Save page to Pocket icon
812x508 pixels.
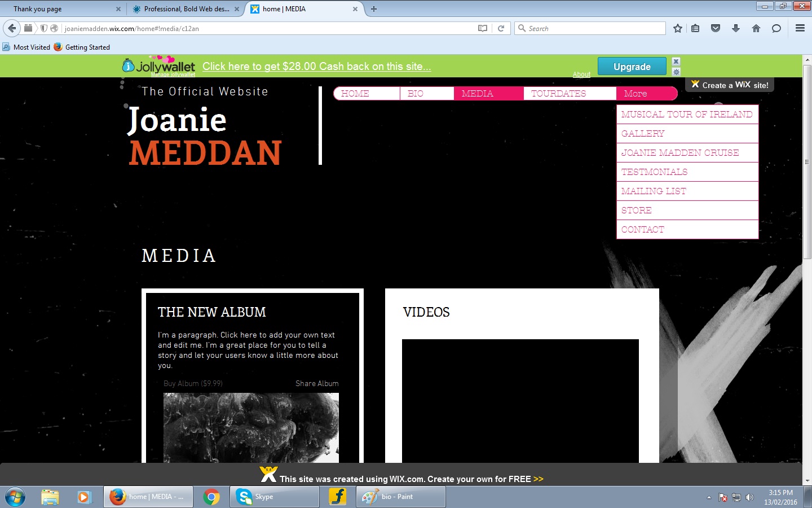click(716, 28)
